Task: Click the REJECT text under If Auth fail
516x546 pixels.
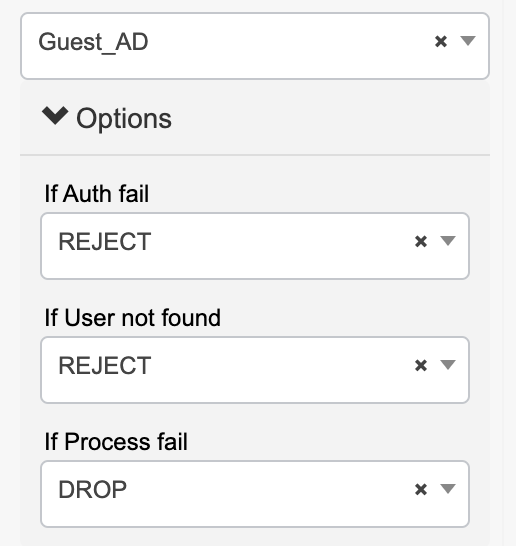Action: (105, 241)
